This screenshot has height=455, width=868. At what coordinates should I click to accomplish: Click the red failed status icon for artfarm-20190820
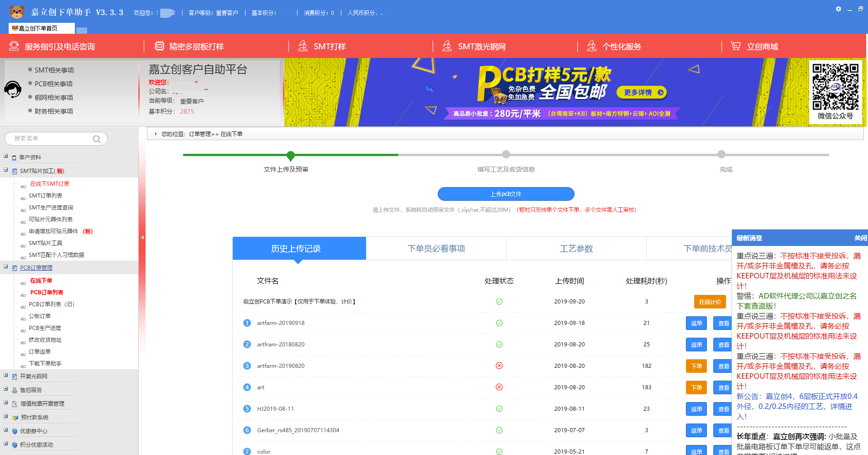[499, 366]
